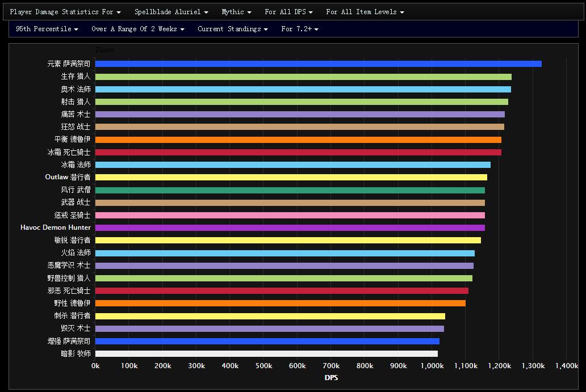This screenshot has width=586, height=392.
Task: Open Mythic difficulty dropdown
Action: coord(236,12)
